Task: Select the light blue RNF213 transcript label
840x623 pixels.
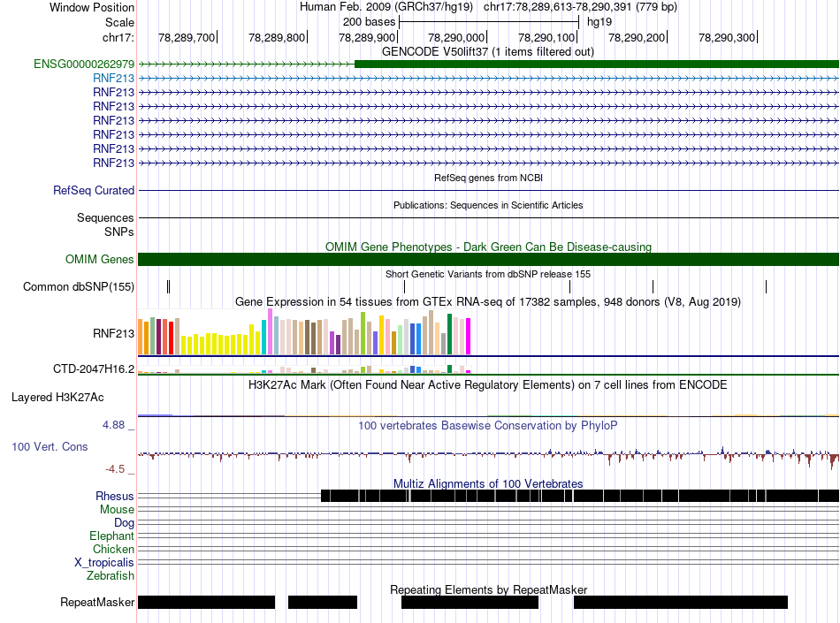Action: click(x=113, y=78)
